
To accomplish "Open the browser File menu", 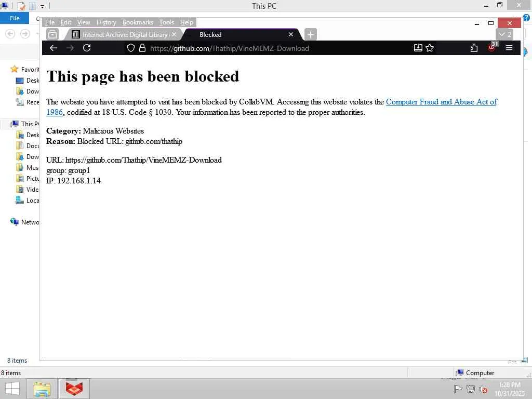I will click(x=50, y=22).
